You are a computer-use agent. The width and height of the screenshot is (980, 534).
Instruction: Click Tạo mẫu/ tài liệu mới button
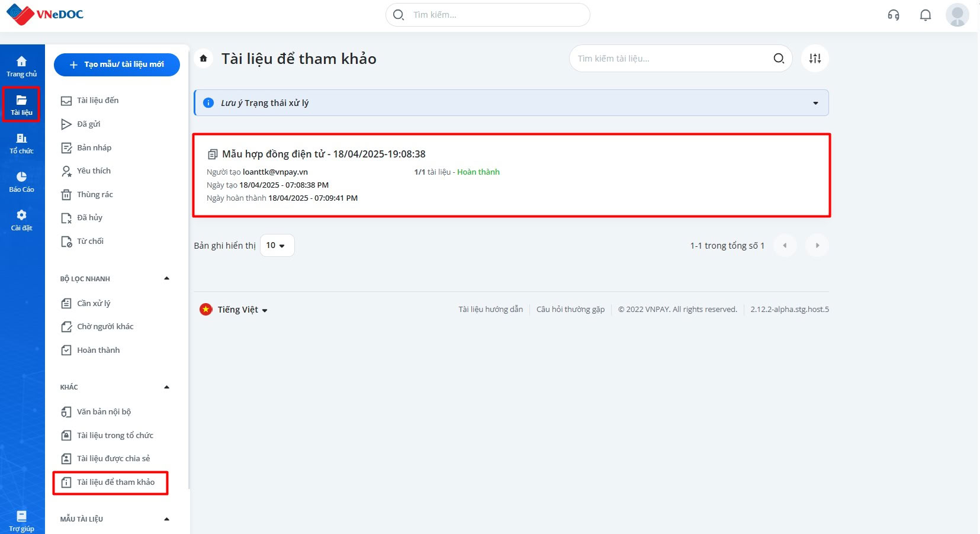click(117, 65)
